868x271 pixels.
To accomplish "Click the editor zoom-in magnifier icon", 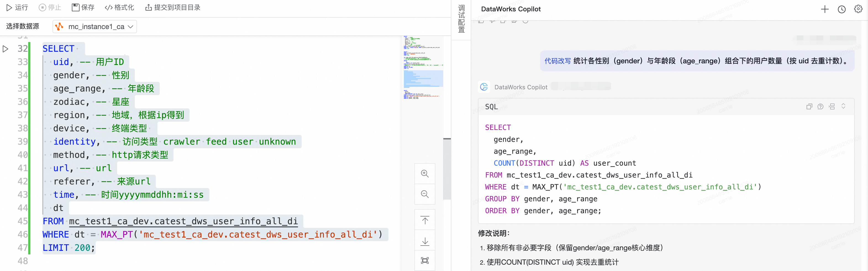I will (425, 173).
